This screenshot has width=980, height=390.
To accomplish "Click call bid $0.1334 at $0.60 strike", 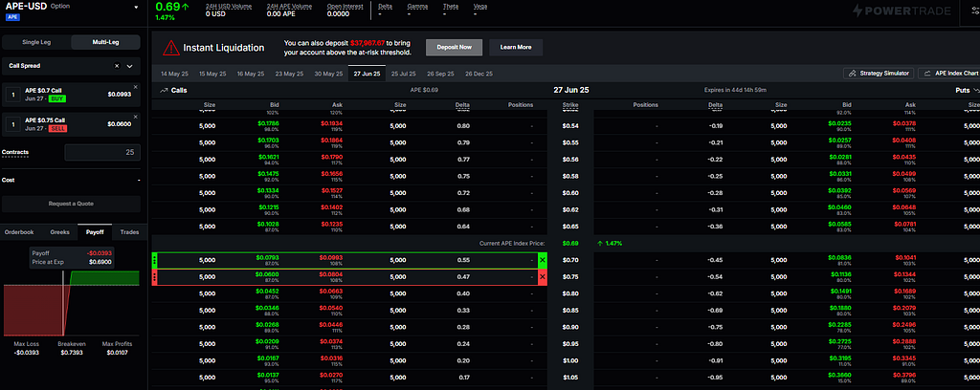I will point(270,191).
